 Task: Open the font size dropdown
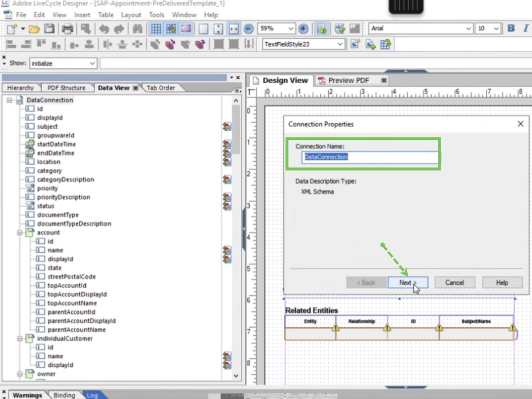(x=496, y=28)
